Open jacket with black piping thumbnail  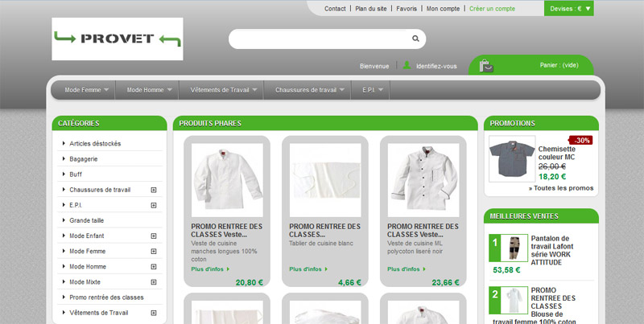click(x=423, y=179)
